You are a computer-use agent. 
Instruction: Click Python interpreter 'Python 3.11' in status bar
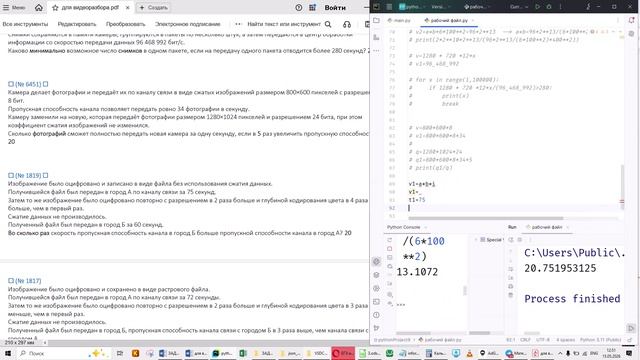tap(600, 340)
